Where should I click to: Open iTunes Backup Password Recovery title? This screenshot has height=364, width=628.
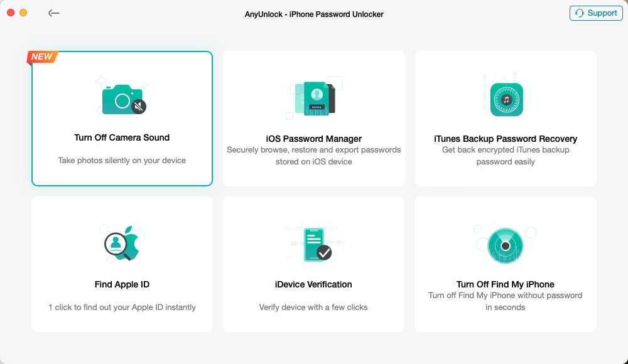(506, 139)
